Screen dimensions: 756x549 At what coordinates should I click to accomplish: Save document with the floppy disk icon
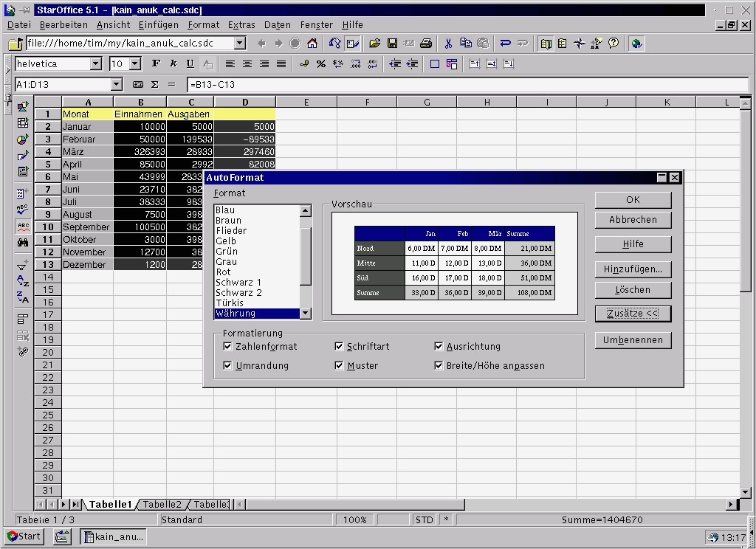pyautogui.click(x=392, y=44)
